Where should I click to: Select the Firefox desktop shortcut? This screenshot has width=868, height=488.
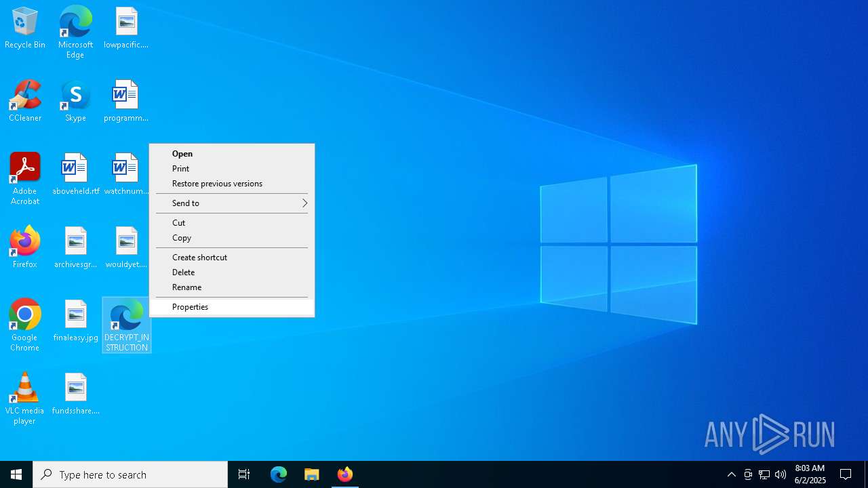pos(25,247)
